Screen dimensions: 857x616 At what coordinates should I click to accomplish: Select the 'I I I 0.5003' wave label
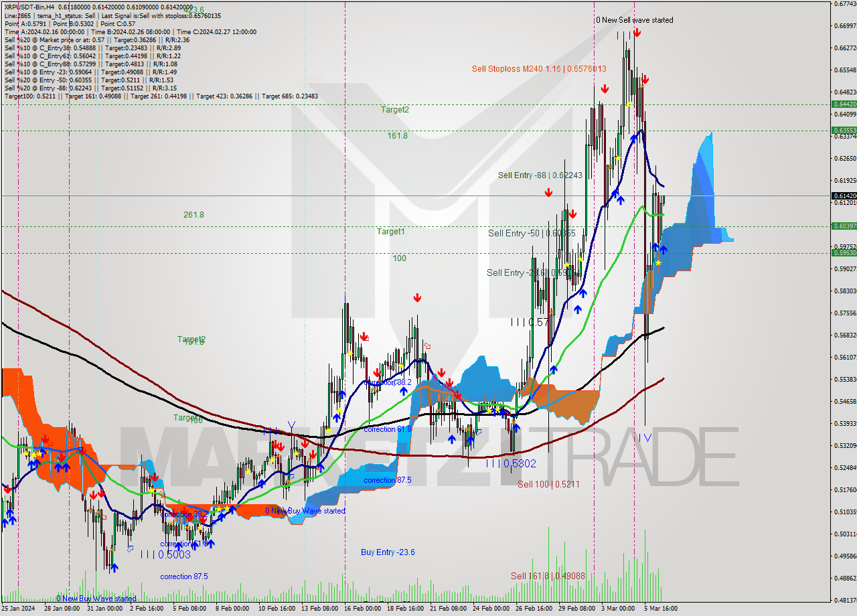(x=165, y=554)
